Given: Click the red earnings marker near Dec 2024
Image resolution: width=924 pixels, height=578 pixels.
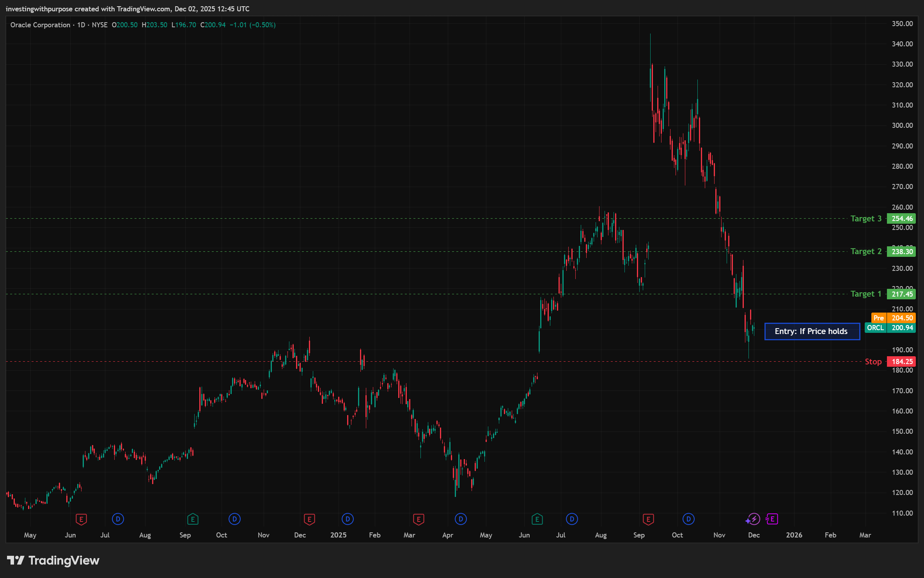Looking at the screenshot, I should pyautogui.click(x=309, y=519).
